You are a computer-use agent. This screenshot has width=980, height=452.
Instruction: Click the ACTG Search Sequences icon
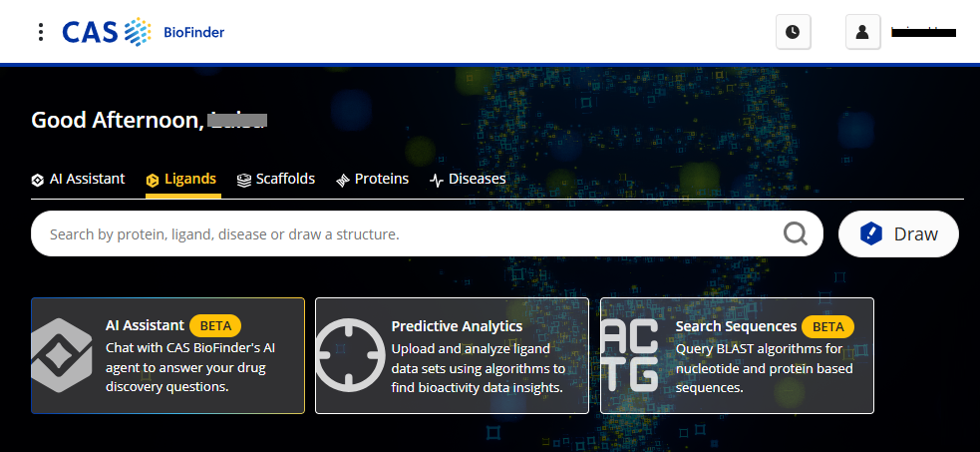[631, 355]
